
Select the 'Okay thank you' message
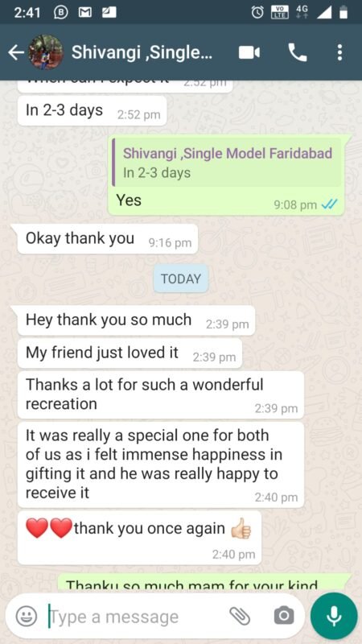[108, 239]
